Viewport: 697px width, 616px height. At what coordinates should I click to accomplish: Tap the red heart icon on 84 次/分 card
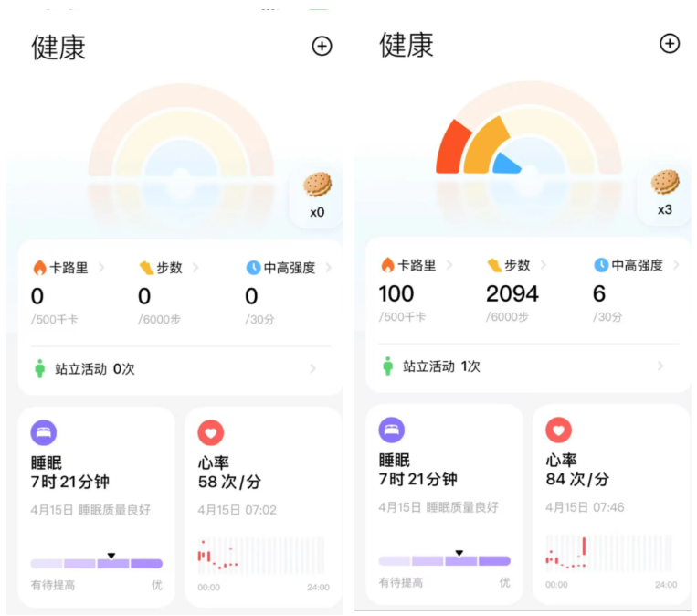[x=558, y=430]
